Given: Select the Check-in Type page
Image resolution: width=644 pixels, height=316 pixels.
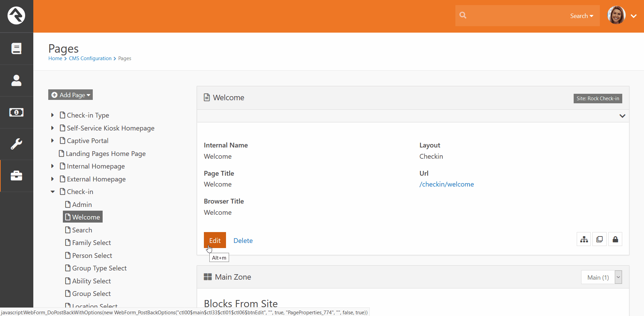Looking at the screenshot, I should pyautogui.click(x=88, y=115).
